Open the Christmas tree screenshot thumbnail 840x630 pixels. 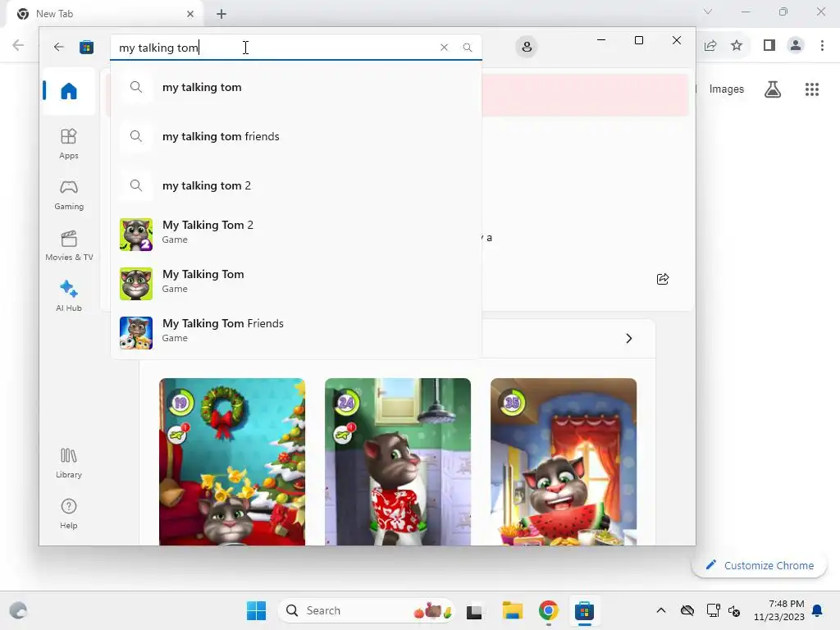pyautogui.click(x=232, y=462)
